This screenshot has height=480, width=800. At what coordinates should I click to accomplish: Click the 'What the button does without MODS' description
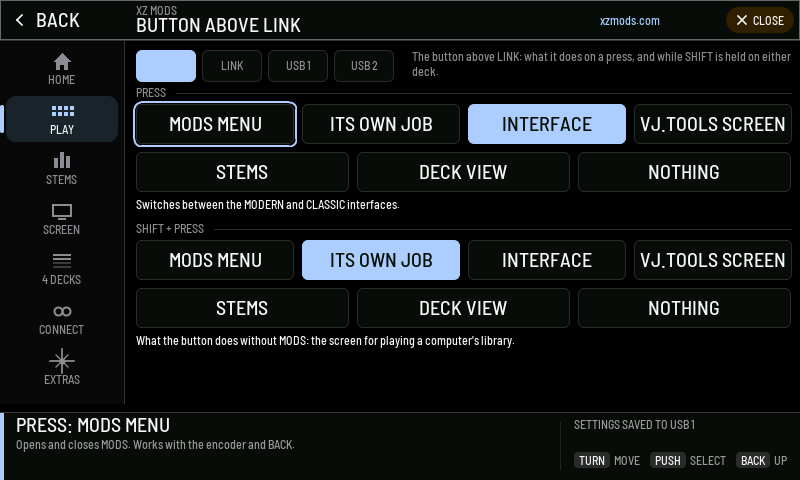click(325, 341)
